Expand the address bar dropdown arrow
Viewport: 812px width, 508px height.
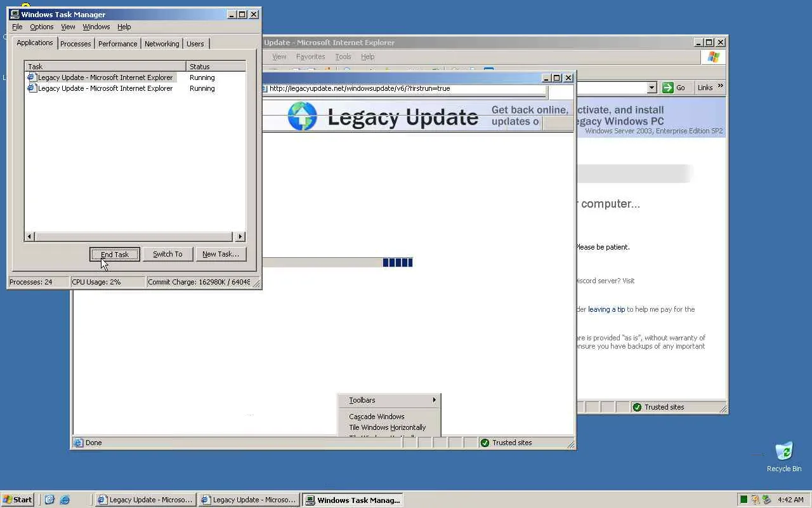click(652, 88)
